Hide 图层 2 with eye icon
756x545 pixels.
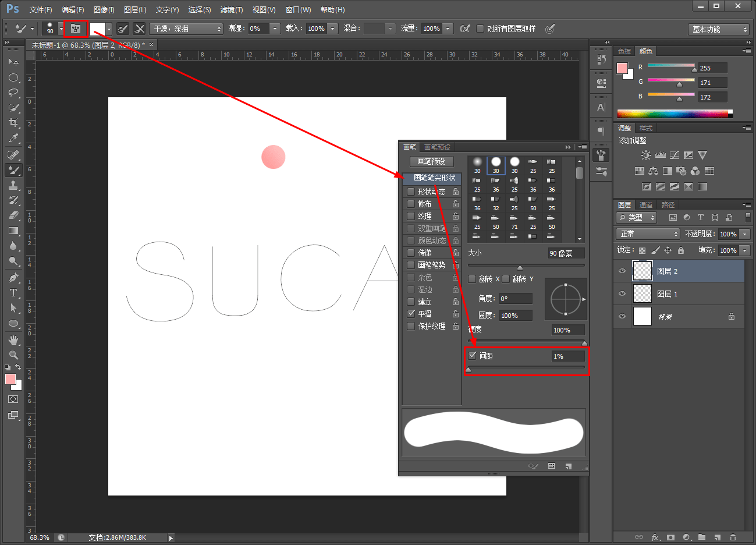[622, 271]
